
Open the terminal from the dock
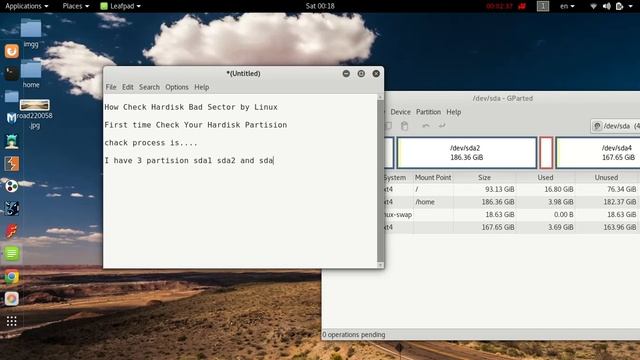[x=11, y=73]
